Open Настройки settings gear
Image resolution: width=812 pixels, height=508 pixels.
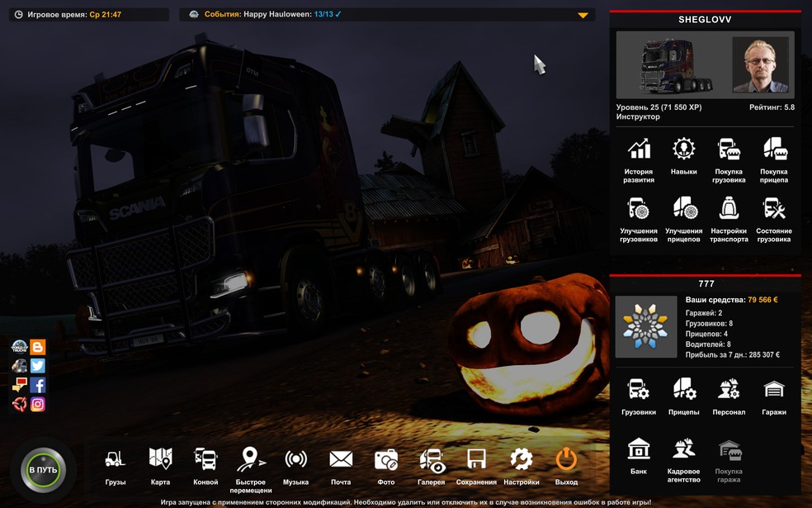point(522,459)
